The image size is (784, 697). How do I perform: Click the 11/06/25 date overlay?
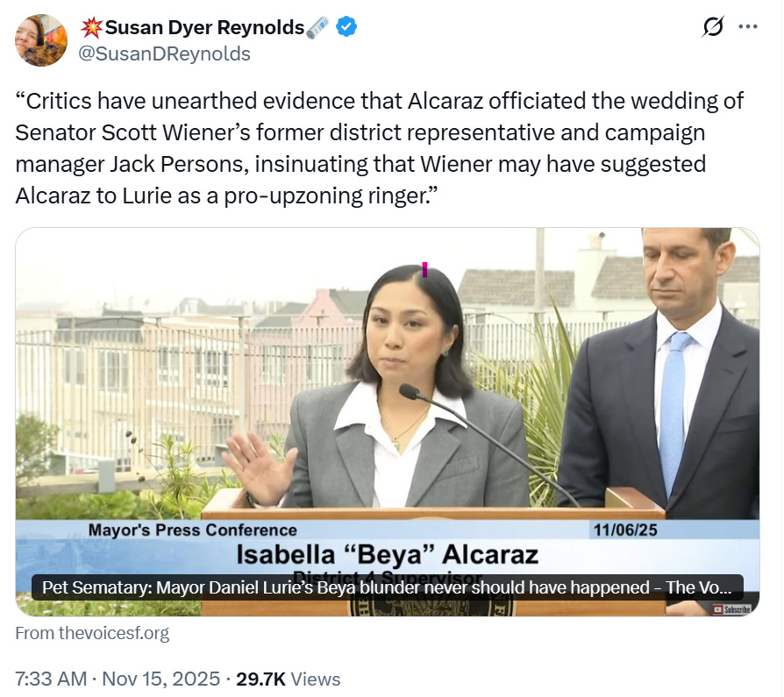(625, 530)
